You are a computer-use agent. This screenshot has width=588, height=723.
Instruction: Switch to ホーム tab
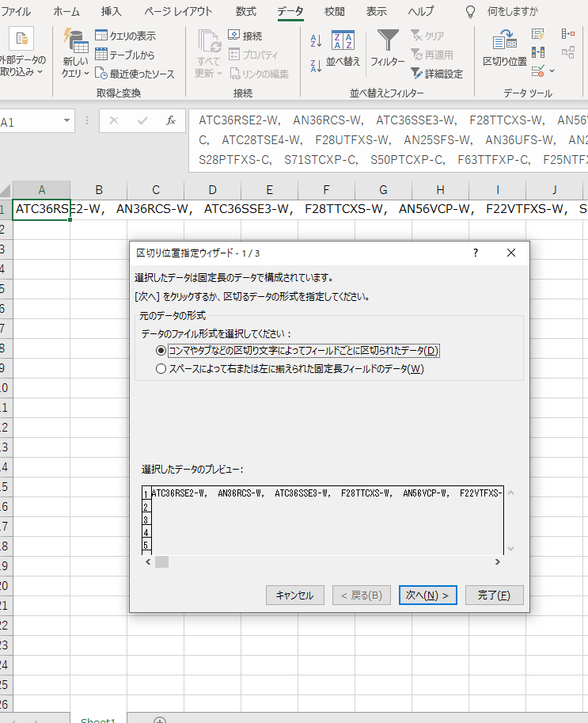pos(66,12)
